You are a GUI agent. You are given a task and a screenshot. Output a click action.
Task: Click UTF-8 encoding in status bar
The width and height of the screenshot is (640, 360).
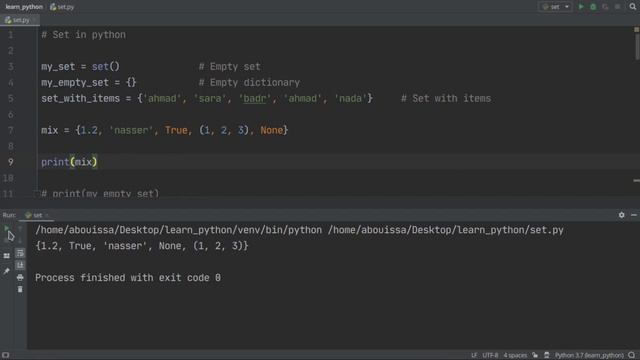click(x=490, y=356)
